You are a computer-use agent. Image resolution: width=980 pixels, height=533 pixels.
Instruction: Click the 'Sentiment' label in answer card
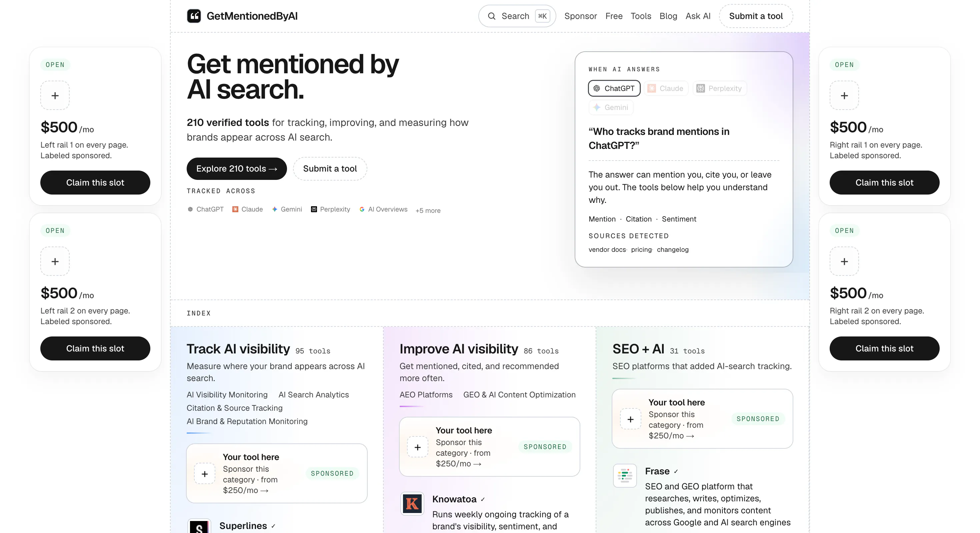(x=679, y=219)
